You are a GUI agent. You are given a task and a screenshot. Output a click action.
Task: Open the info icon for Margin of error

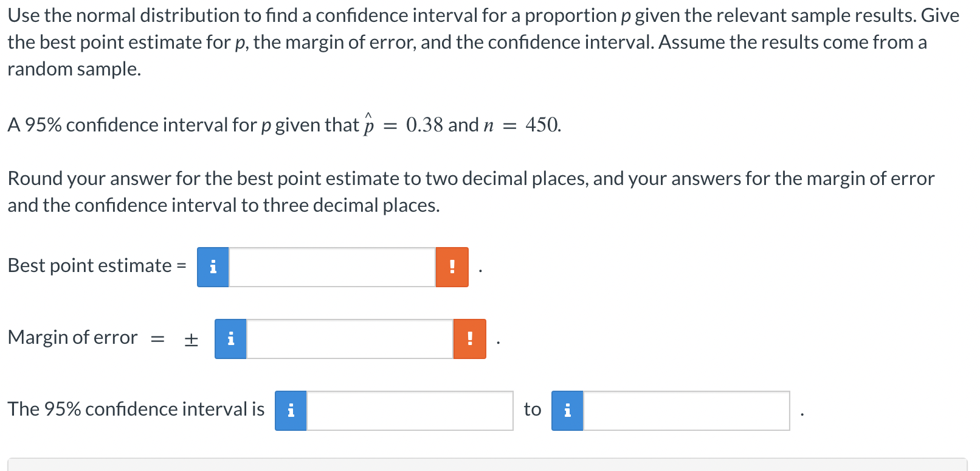230,339
